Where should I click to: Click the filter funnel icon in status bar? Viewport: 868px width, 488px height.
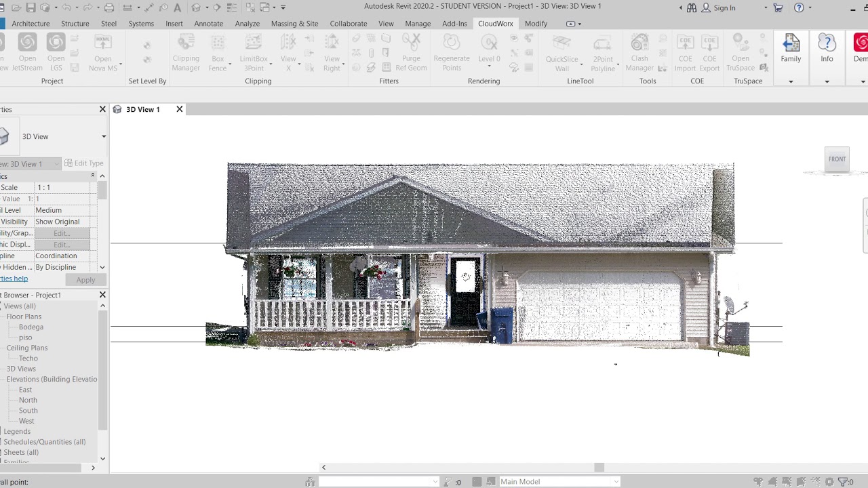click(844, 482)
